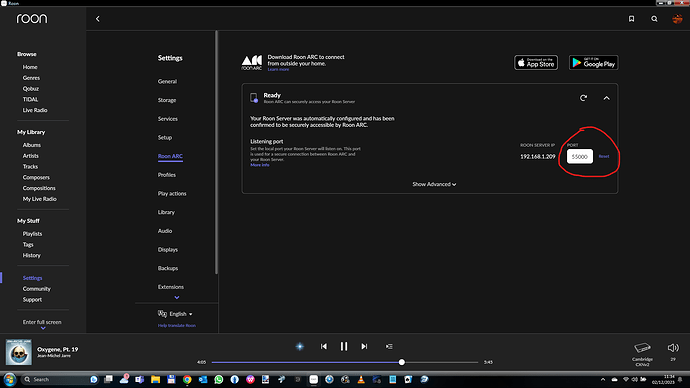Open VLC from the taskbar
The height and width of the screenshot is (388, 690).
361,380
